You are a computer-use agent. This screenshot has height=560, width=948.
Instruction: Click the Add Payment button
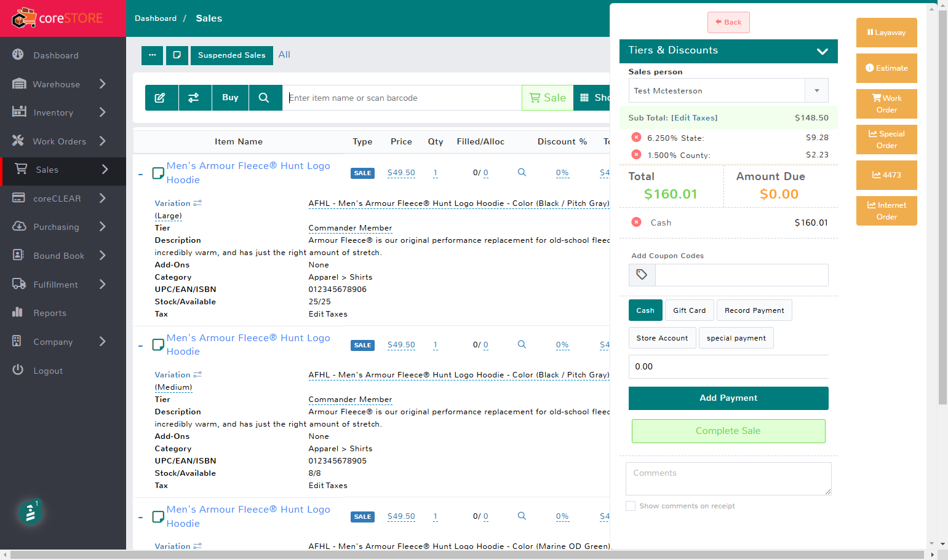click(728, 398)
